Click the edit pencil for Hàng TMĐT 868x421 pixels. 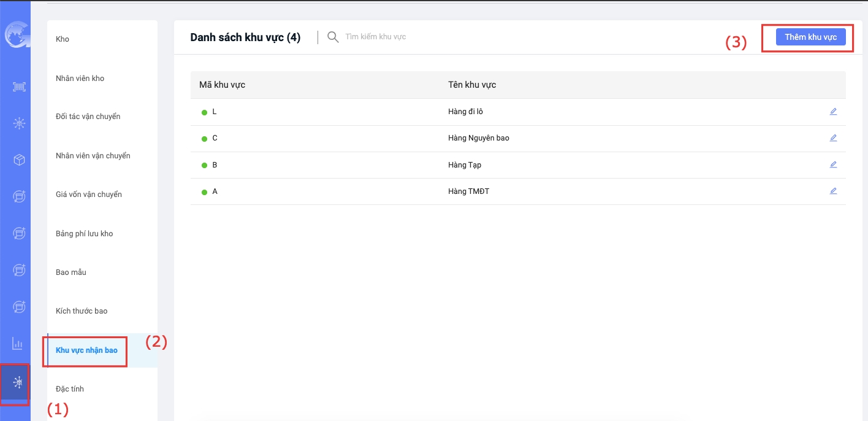pos(833,191)
